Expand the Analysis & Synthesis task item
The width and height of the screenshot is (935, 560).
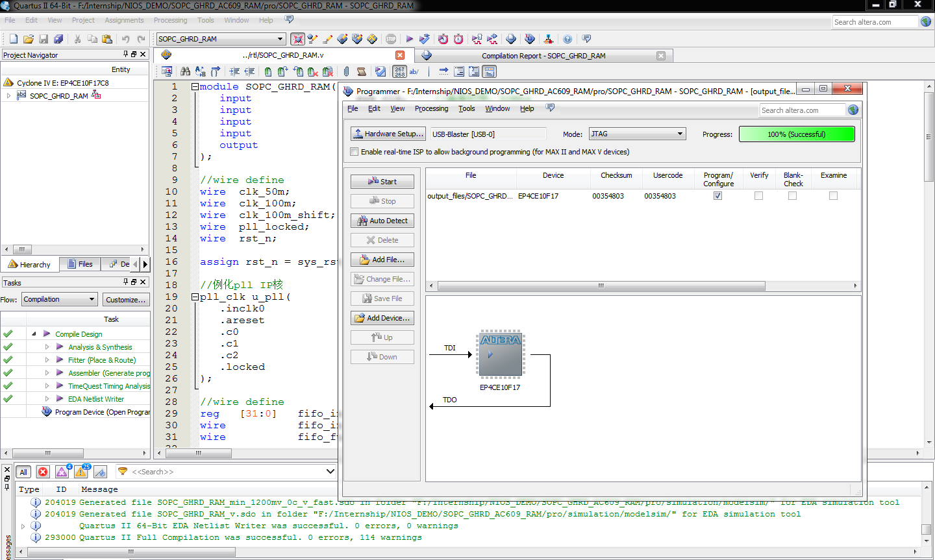pos(46,347)
